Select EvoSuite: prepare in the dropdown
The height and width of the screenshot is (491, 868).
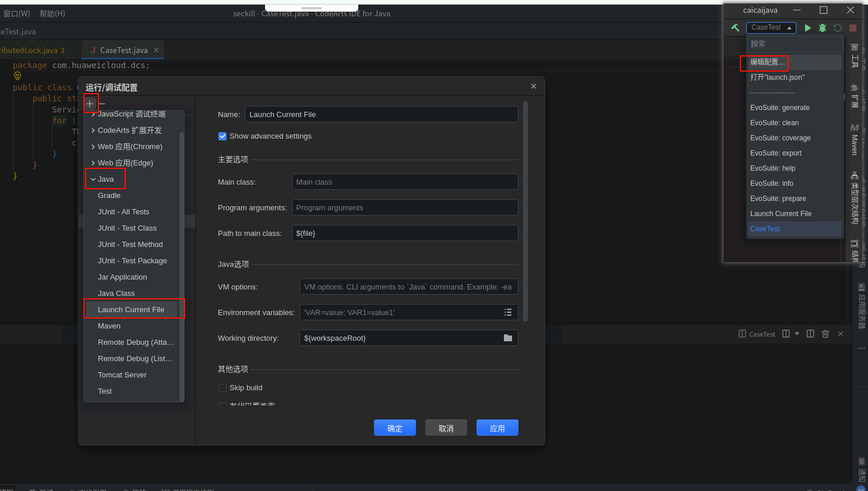click(x=795, y=199)
